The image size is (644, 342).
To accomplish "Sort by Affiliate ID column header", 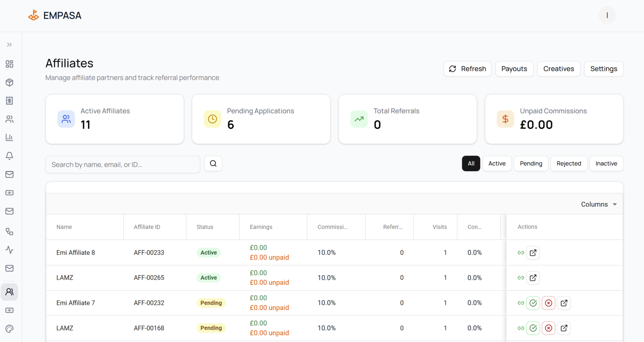I will click(x=155, y=227).
